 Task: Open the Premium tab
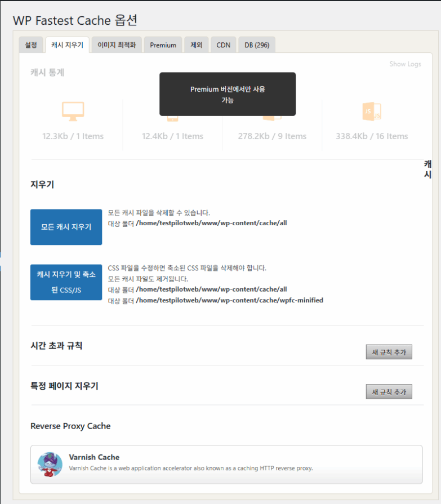pos(163,44)
